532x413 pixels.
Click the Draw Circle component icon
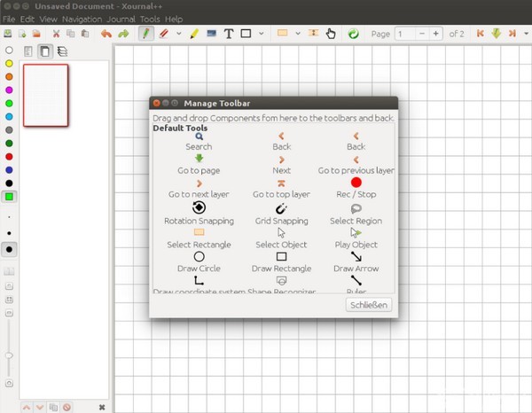199,256
